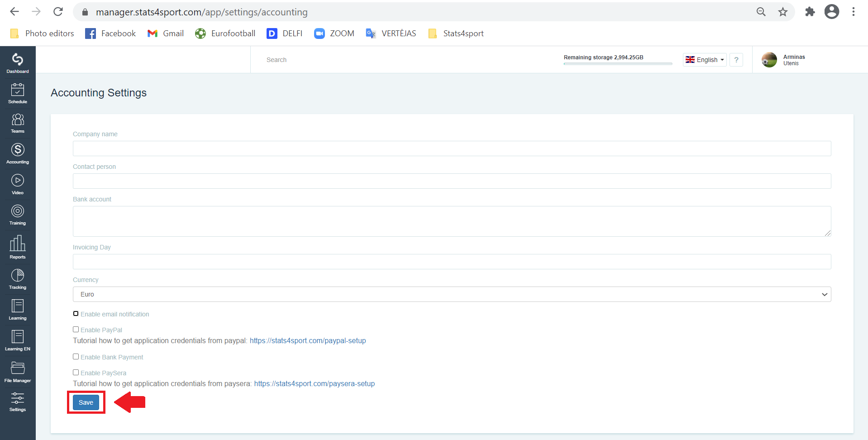
Task: Click the question mark help icon
Action: pyautogui.click(x=736, y=60)
